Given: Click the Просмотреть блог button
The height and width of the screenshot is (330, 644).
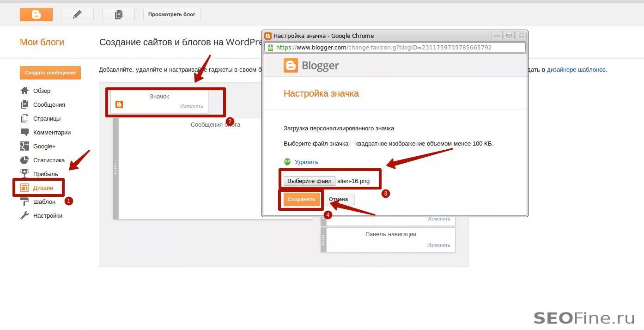Looking at the screenshot, I should [x=171, y=14].
